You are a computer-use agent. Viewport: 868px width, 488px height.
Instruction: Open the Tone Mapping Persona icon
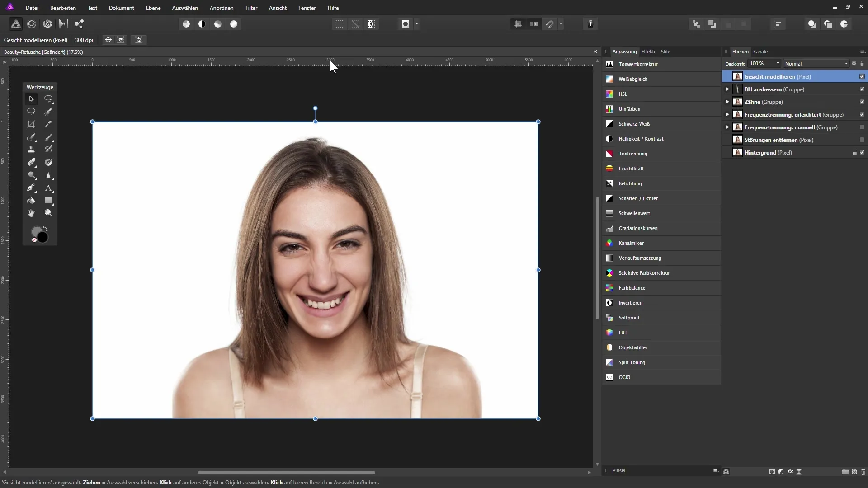pos(63,24)
